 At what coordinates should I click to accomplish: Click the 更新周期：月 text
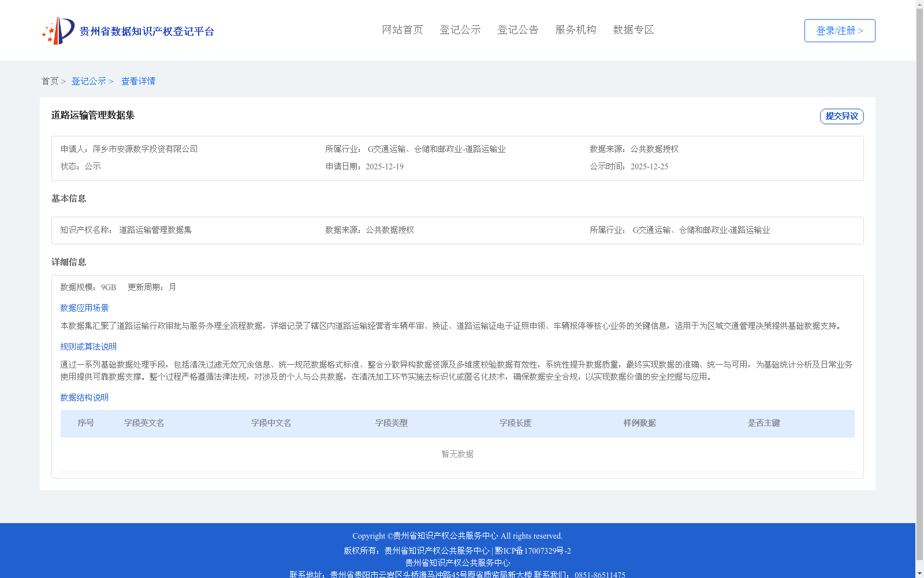[x=152, y=287]
